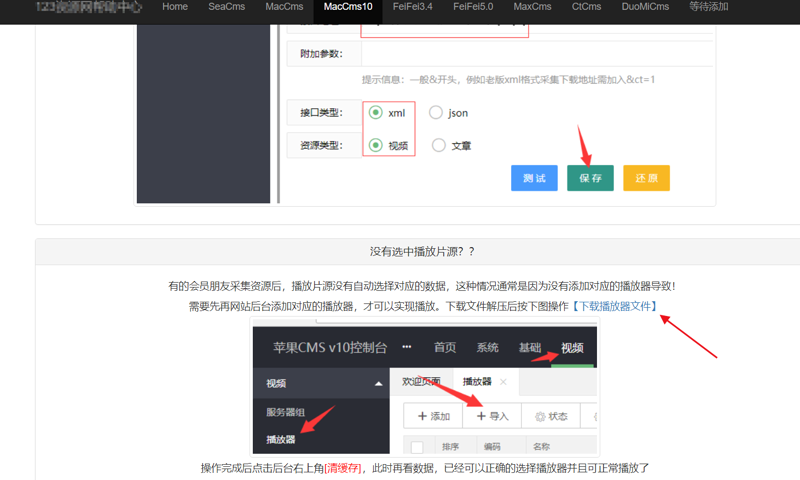Open the Home navigation item

(174, 7)
